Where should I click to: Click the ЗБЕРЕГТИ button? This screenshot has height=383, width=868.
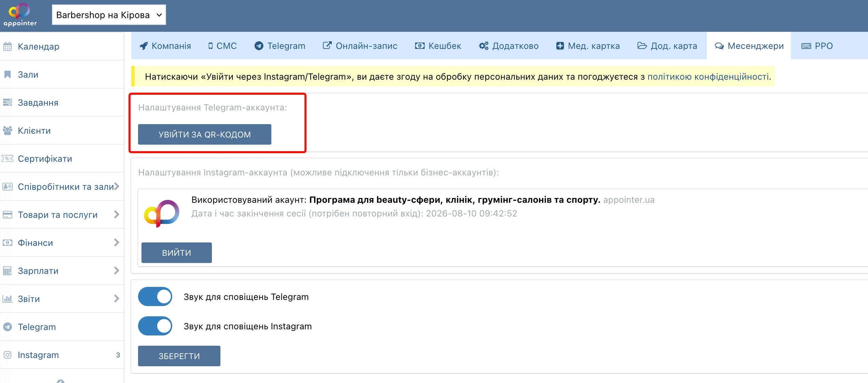coord(179,356)
